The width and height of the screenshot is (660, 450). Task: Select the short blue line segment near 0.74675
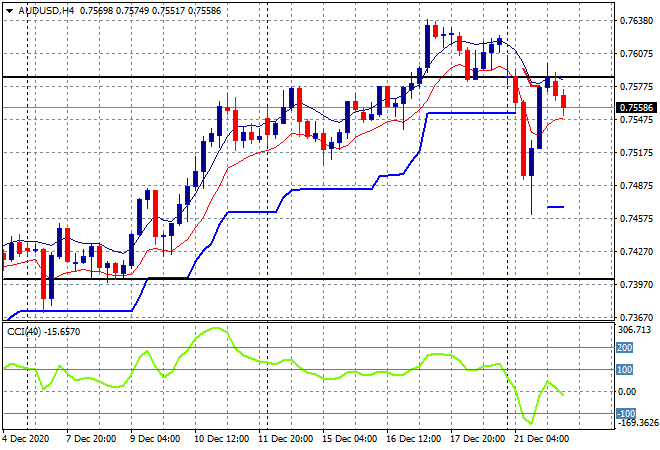click(x=555, y=207)
